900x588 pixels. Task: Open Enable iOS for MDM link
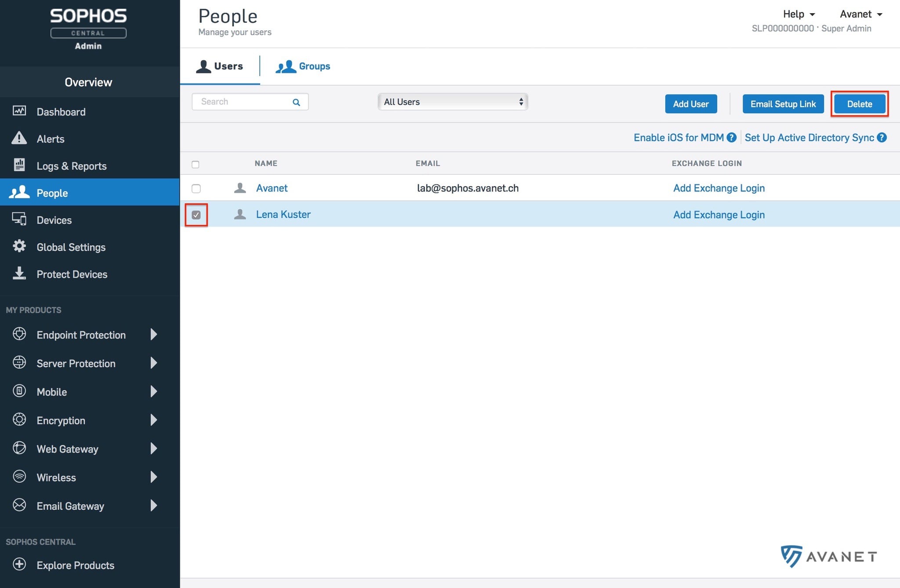point(679,137)
